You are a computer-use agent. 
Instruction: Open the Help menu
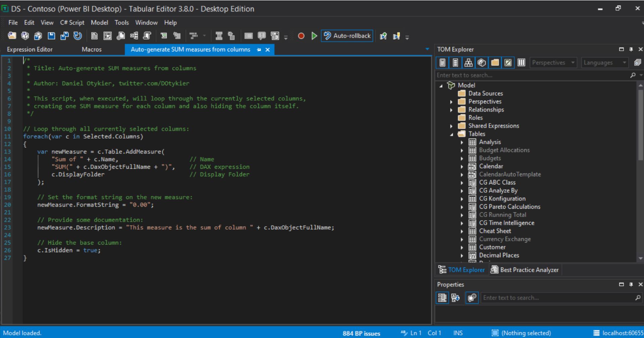170,22
